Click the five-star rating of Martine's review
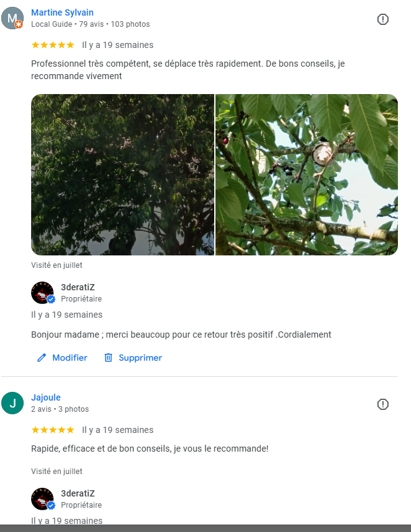Screen dimensions: 411x532 52,45
